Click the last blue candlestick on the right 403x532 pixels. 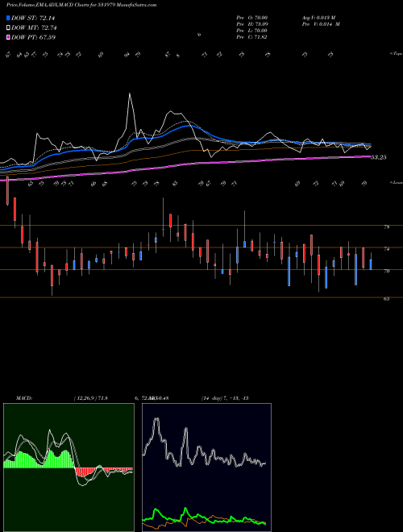(371, 264)
